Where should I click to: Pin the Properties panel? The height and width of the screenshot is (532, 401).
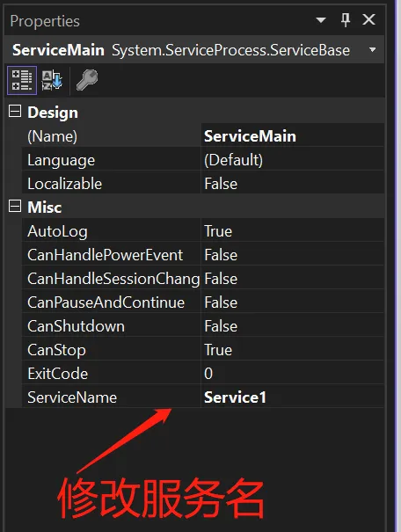(346, 20)
